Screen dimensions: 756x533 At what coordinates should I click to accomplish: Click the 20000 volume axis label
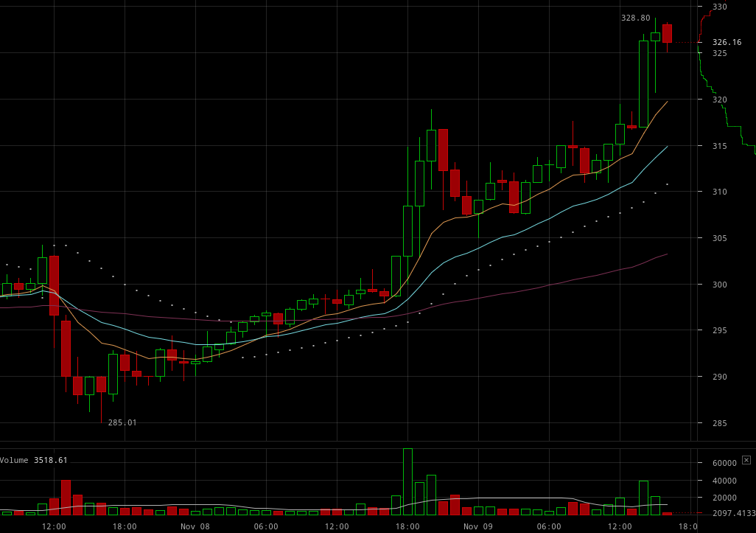(x=724, y=498)
